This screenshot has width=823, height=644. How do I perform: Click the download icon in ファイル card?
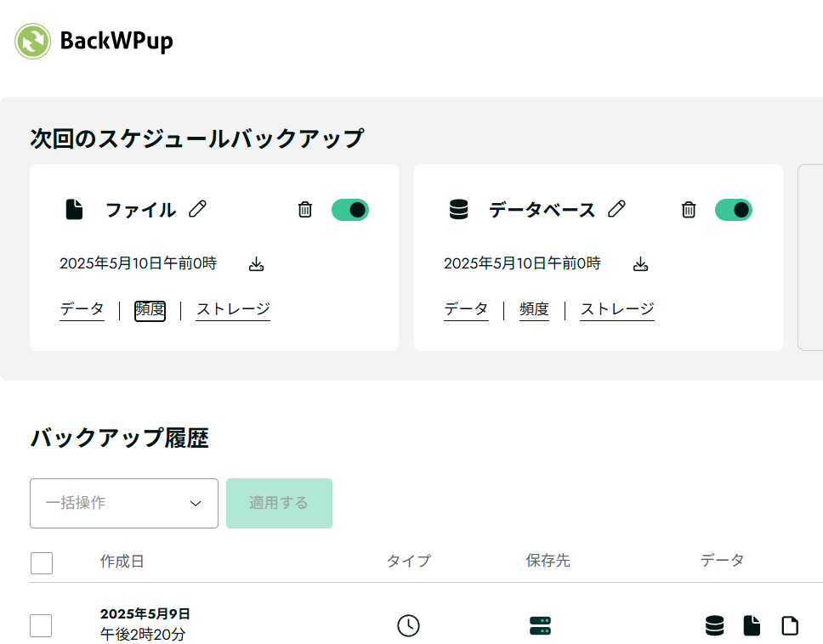pos(257,264)
